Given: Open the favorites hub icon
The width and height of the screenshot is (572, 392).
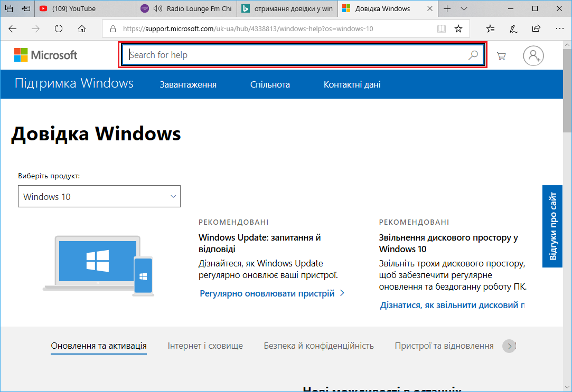Looking at the screenshot, I should 490,29.
